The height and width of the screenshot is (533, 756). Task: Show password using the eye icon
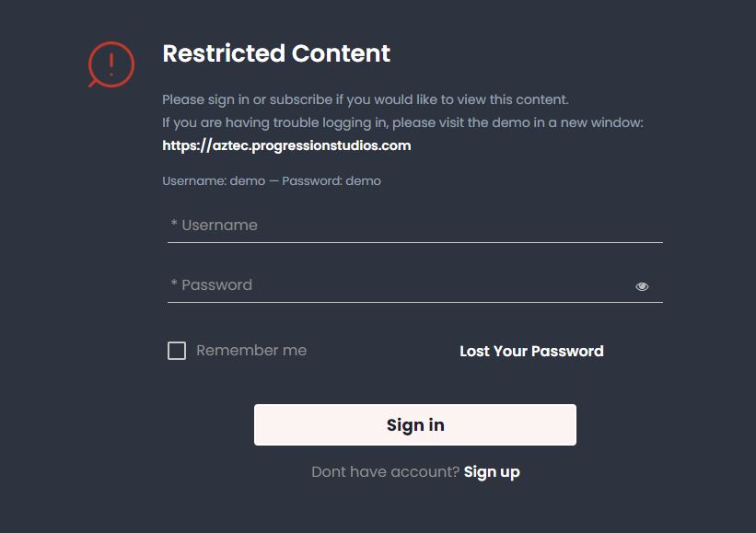coord(642,286)
